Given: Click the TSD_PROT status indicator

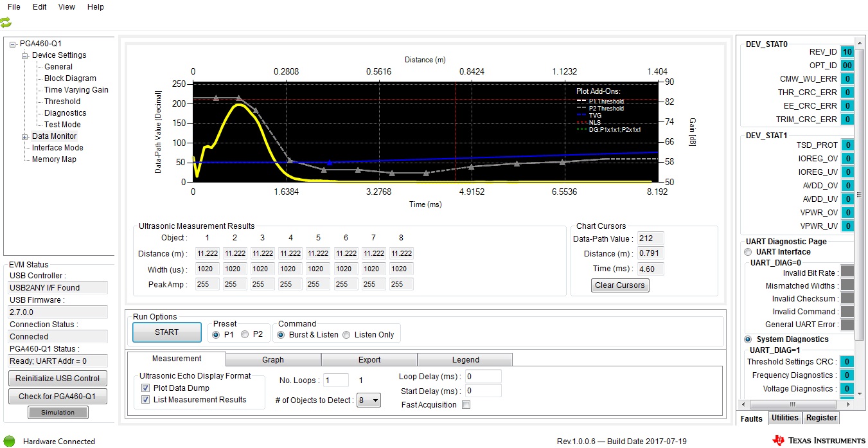Looking at the screenshot, I should [x=847, y=145].
